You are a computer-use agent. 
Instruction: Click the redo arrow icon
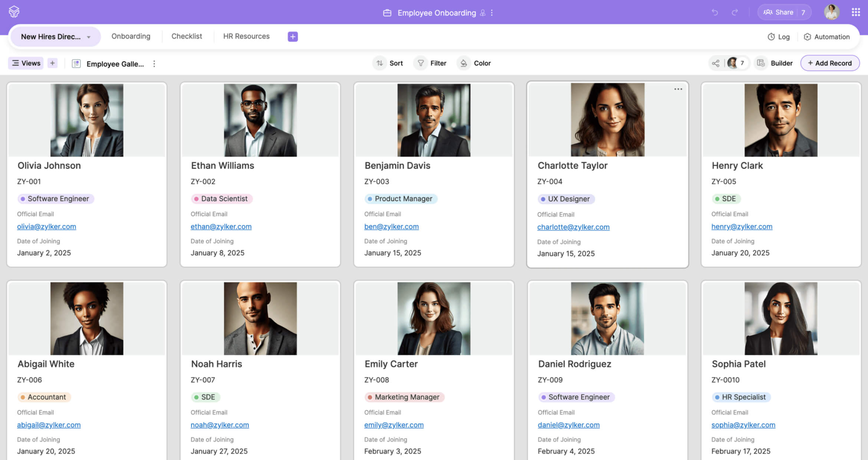(734, 13)
